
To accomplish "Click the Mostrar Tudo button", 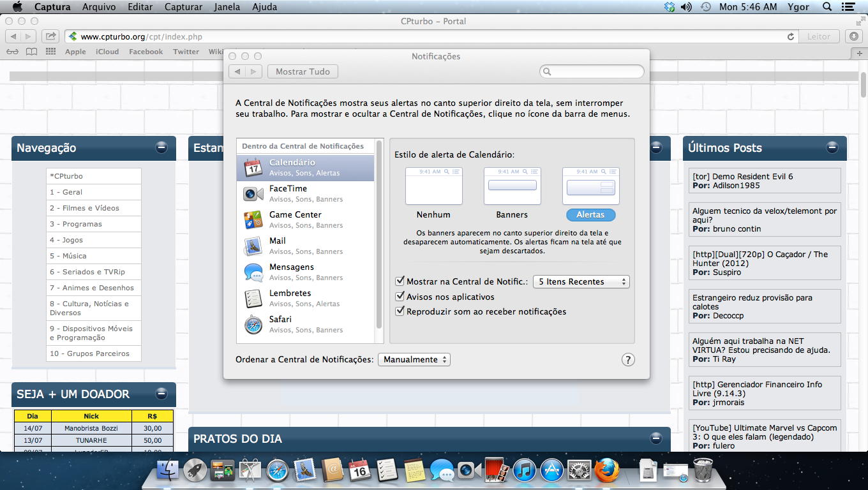I will pos(303,71).
